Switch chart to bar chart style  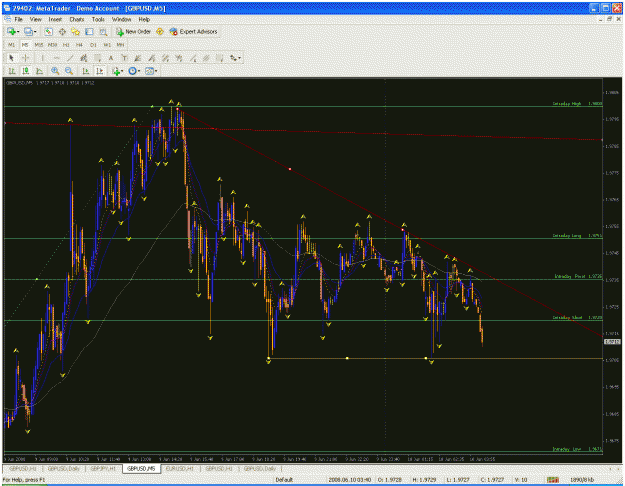coord(12,71)
